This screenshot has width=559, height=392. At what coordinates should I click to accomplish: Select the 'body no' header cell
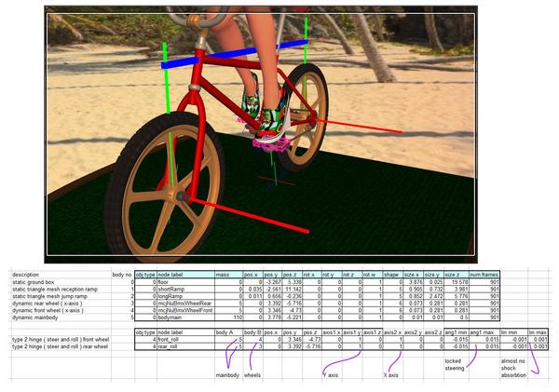coord(122,275)
